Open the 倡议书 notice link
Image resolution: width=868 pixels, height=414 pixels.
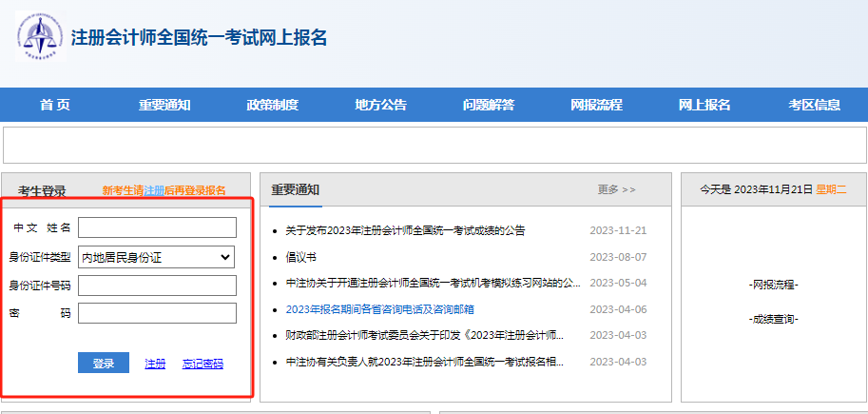point(300,257)
